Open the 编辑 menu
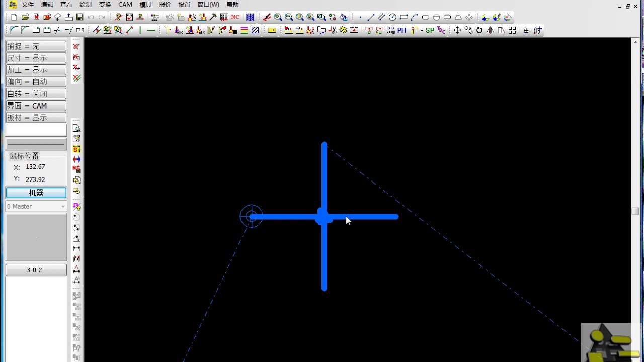The width and height of the screenshot is (644, 362). coord(47,5)
